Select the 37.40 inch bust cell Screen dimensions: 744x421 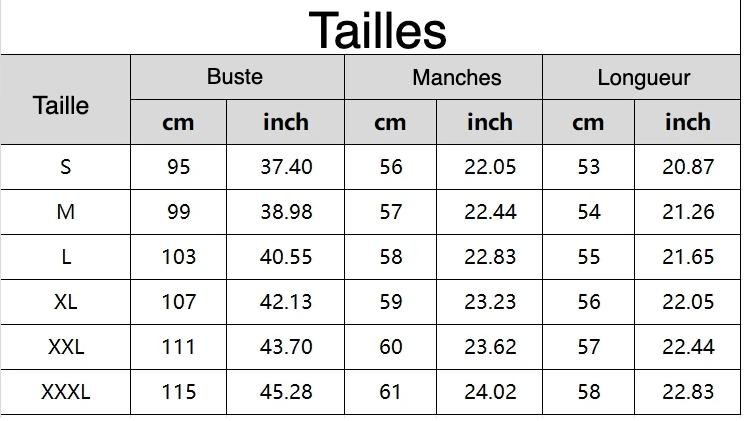tap(286, 167)
